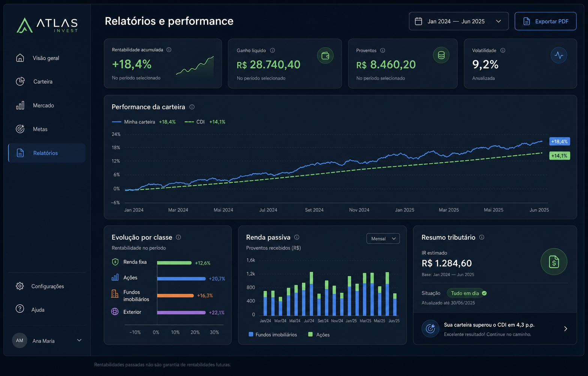Click the info icon next to Volatilidade
The height and width of the screenshot is (376, 588).
[503, 50]
